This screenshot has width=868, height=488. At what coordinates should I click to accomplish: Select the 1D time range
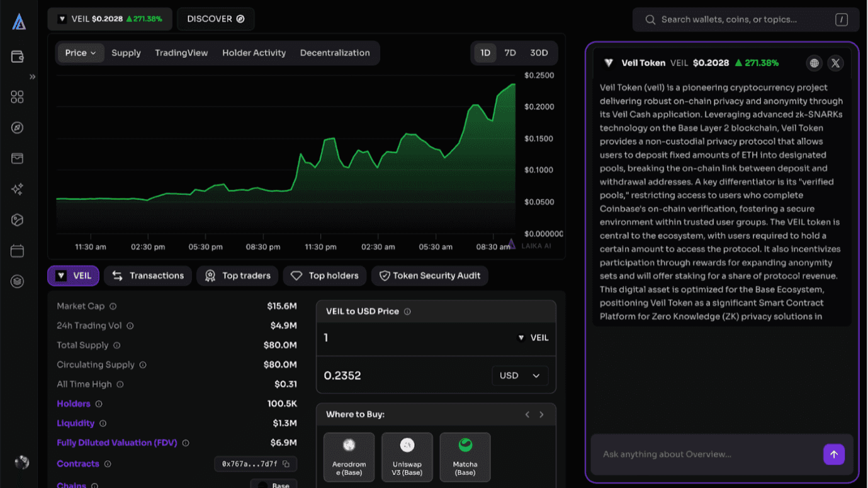[x=485, y=53]
